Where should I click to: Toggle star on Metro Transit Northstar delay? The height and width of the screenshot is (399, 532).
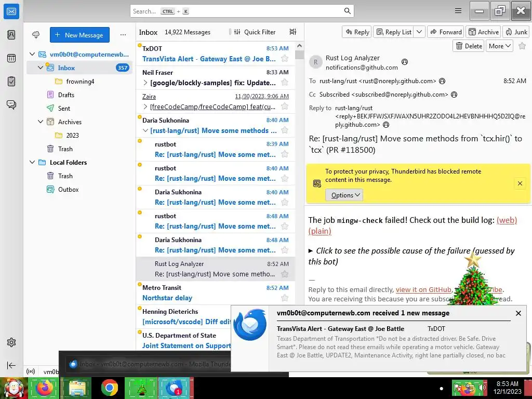tap(285, 298)
